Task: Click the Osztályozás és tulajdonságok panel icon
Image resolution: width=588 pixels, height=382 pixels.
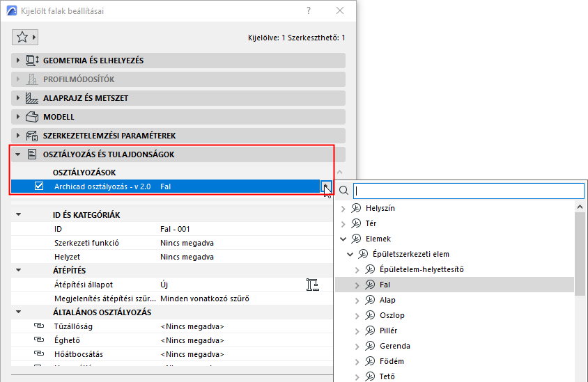Action: (32, 154)
